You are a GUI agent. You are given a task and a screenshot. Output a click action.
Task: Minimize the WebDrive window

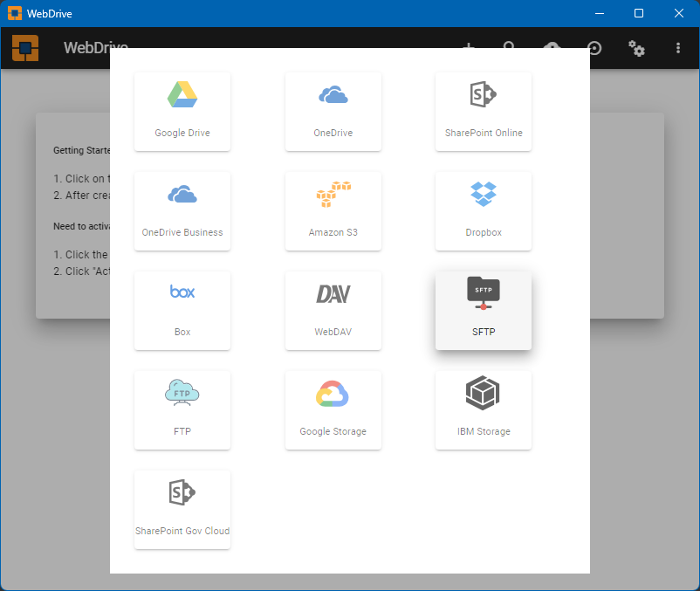[599, 13]
